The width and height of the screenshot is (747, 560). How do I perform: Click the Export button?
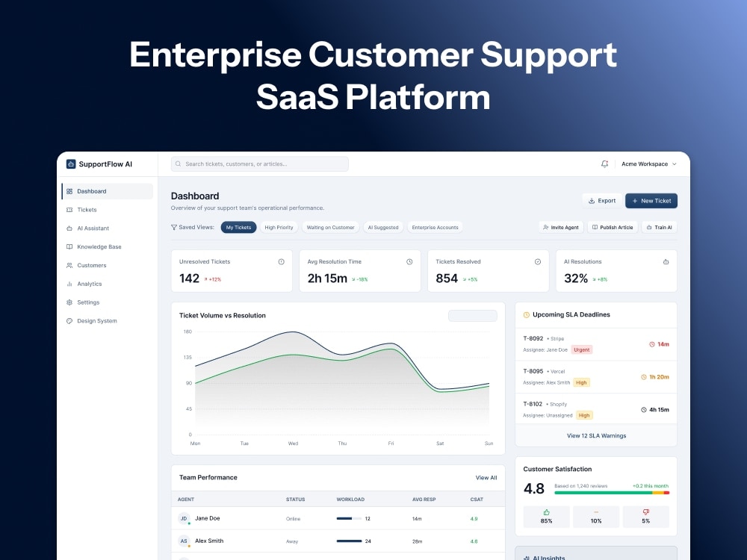tap(602, 201)
